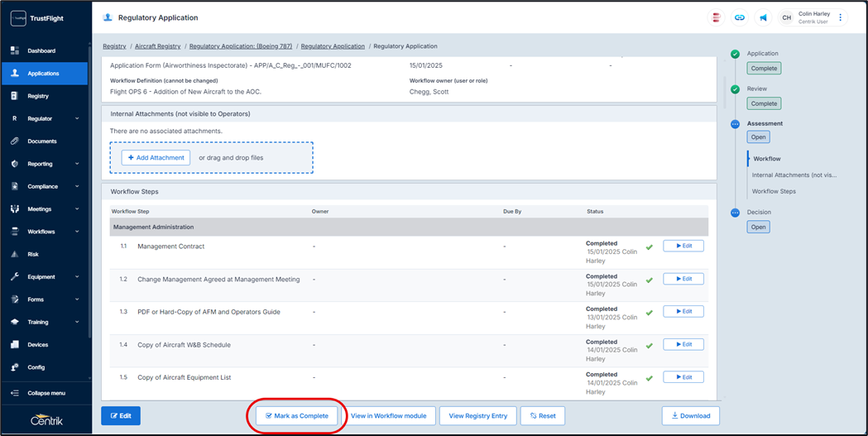Expand the Regulator menu chevron
The height and width of the screenshot is (436, 868).
[77, 118]
